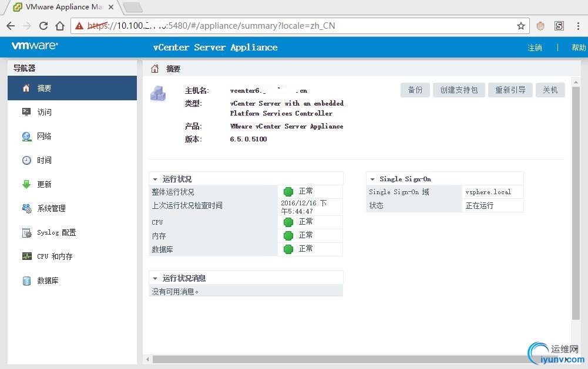Click the green download arrow icon for 更新
588x369 pixels.
coord(26,184)
